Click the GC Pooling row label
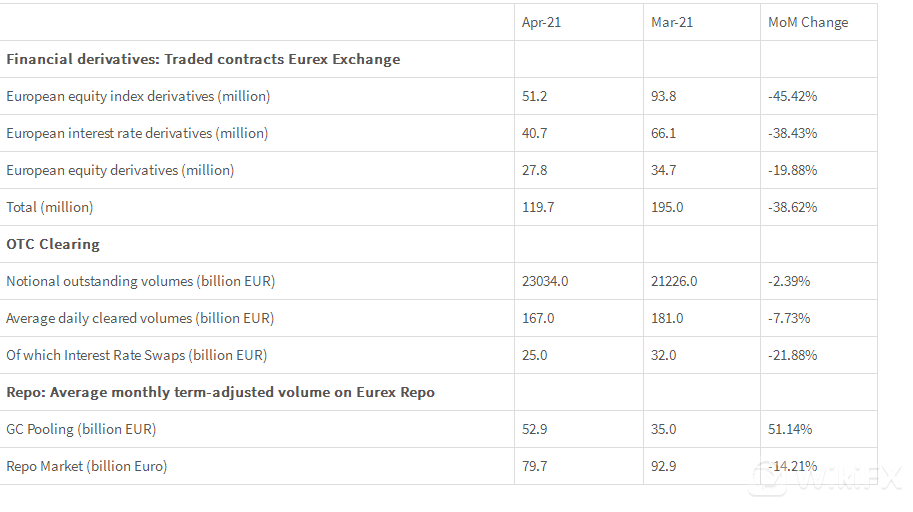Viewport: 913px width, 512px height. [x=81, y=429]
